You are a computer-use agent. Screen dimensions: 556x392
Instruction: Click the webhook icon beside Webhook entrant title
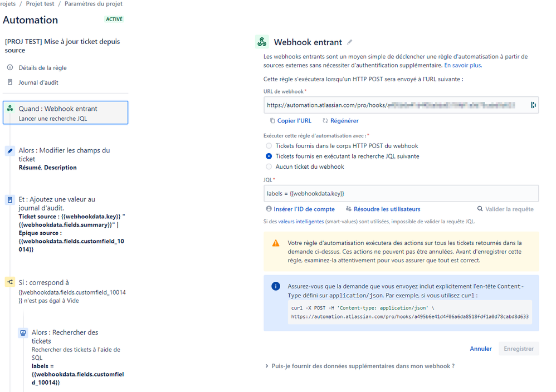262,42
